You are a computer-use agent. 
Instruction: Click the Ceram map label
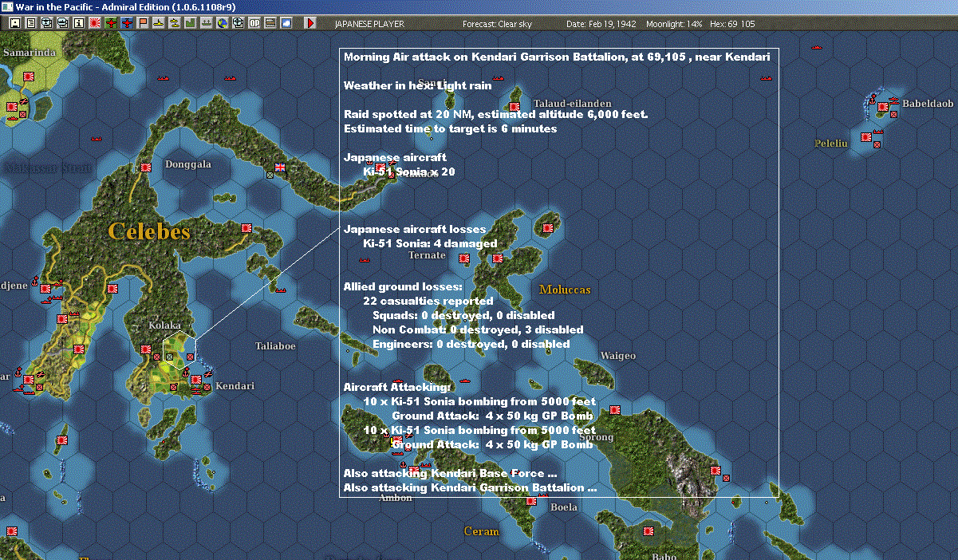(x=482, y=531)
